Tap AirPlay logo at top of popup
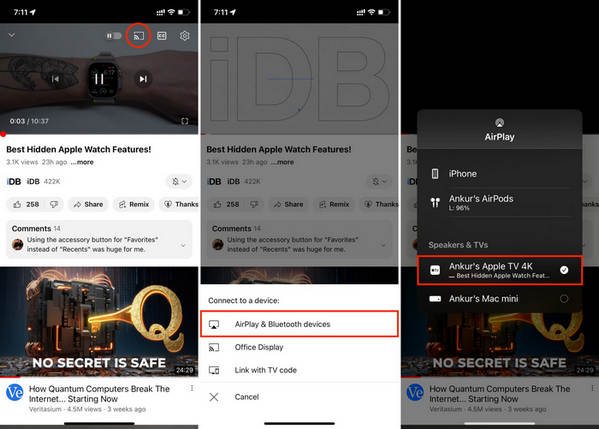599x429 pixels. [499, 123]
